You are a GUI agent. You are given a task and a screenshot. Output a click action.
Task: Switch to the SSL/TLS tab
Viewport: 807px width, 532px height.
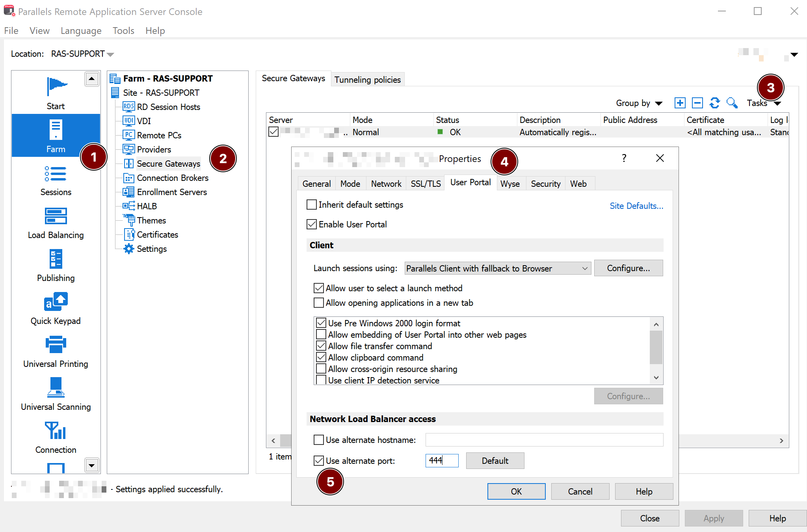tap(426, 184)
